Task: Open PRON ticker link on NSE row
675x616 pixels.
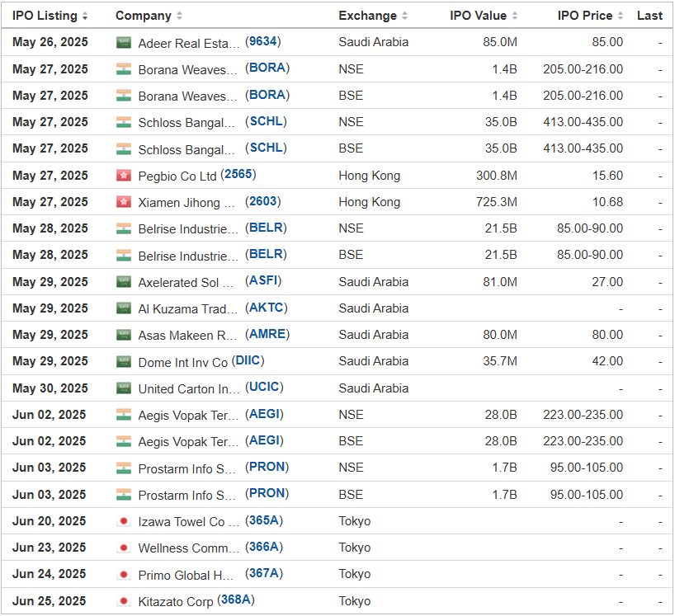Action: pyautogui.click(x=267, y=468)
